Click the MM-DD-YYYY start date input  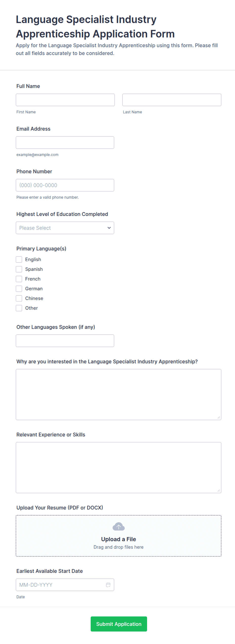coord(65,585)
